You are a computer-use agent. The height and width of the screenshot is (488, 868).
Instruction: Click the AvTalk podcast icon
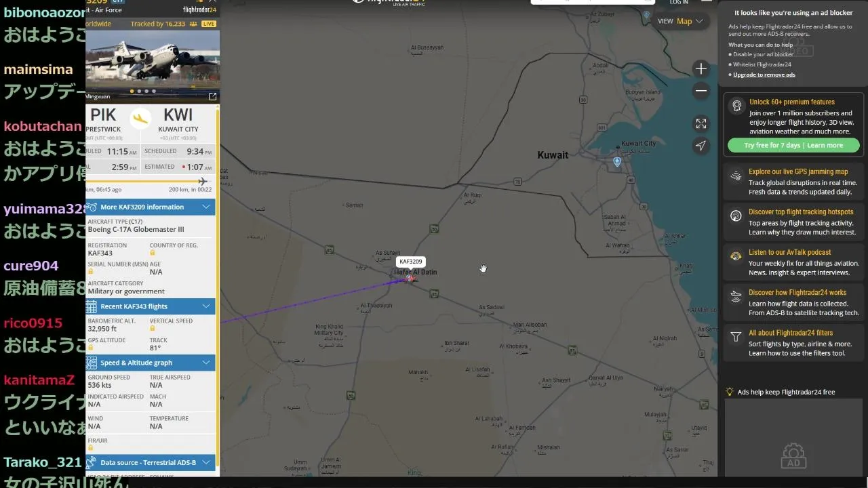click(736, 256)
